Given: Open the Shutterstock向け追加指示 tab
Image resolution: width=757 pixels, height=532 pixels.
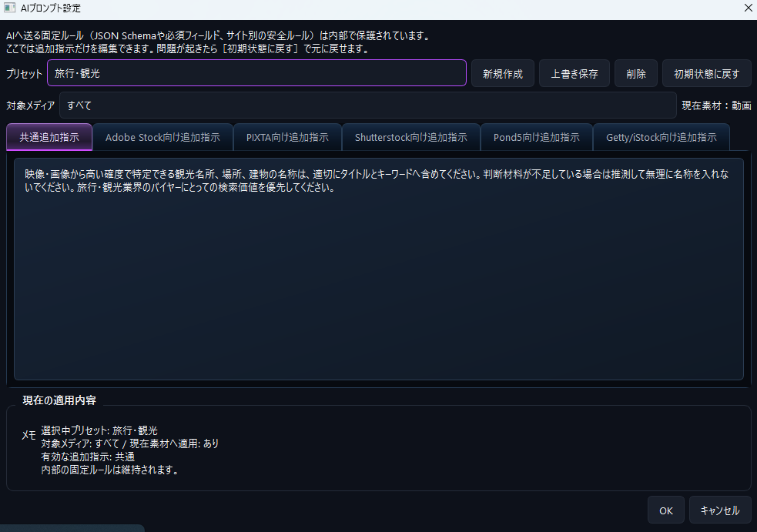Looking at the screenshot, I should click(411, 137).
